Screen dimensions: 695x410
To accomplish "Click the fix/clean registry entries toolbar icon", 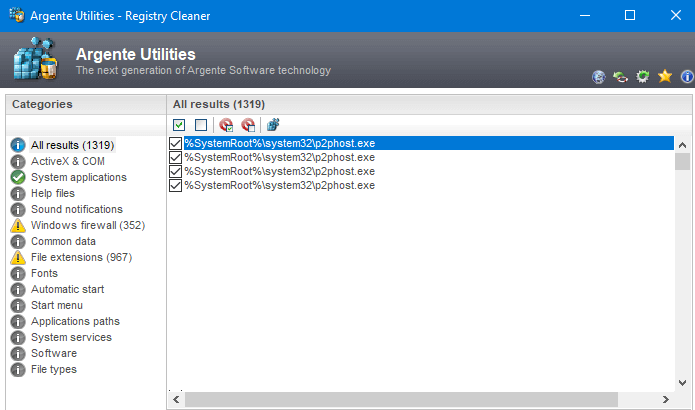I will (x=273, y=125).
